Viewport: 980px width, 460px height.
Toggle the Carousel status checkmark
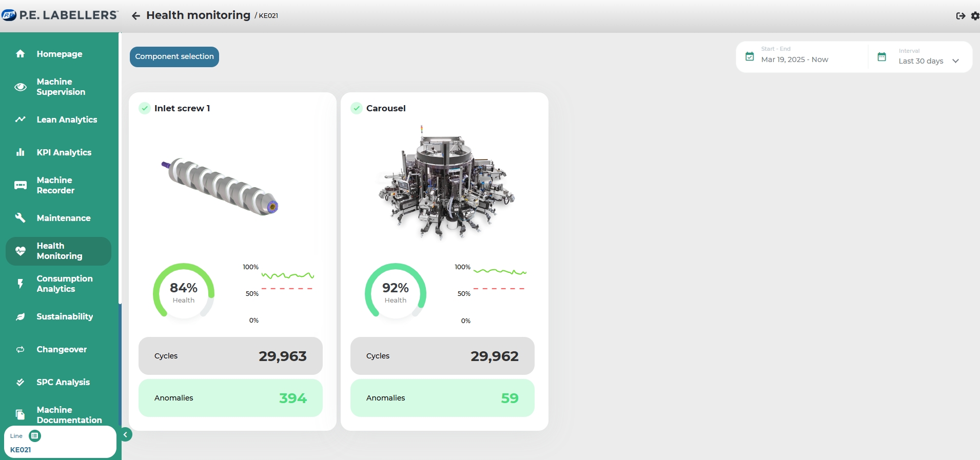(x=357, y=108)
